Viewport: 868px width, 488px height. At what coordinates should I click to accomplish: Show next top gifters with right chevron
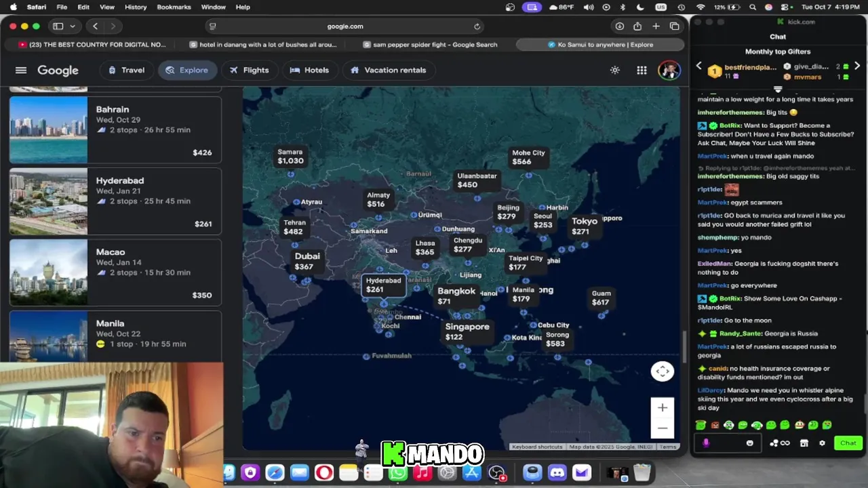coord(857,66)
